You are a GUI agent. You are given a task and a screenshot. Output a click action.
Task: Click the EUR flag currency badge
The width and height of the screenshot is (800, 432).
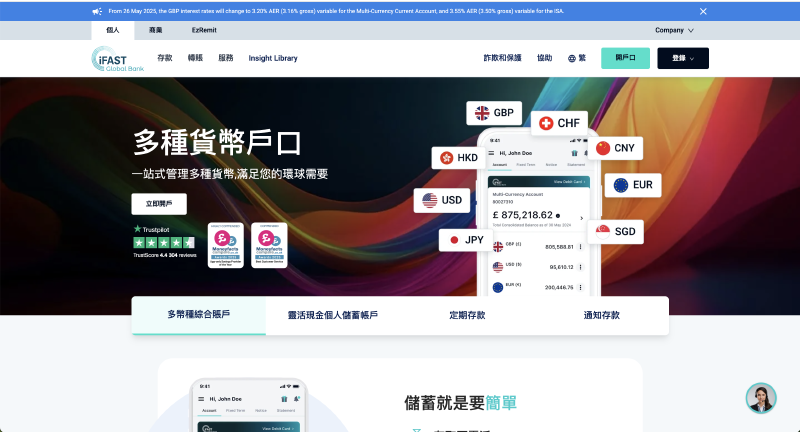tap(633, 185)
